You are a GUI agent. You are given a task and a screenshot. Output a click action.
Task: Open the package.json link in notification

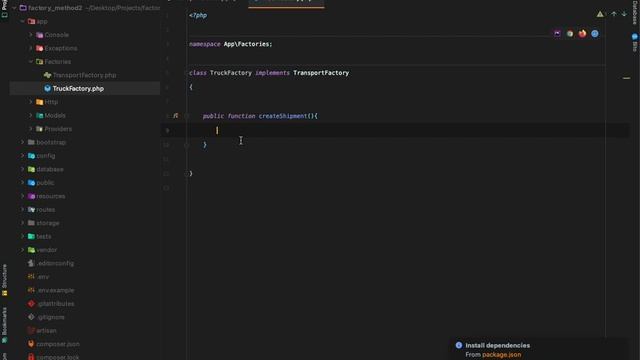tap(501, 355)
